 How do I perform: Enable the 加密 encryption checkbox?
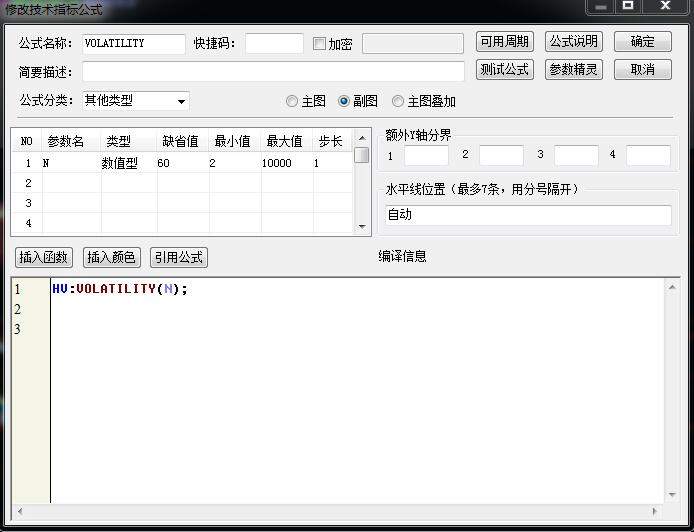click(x=319, y=44)
